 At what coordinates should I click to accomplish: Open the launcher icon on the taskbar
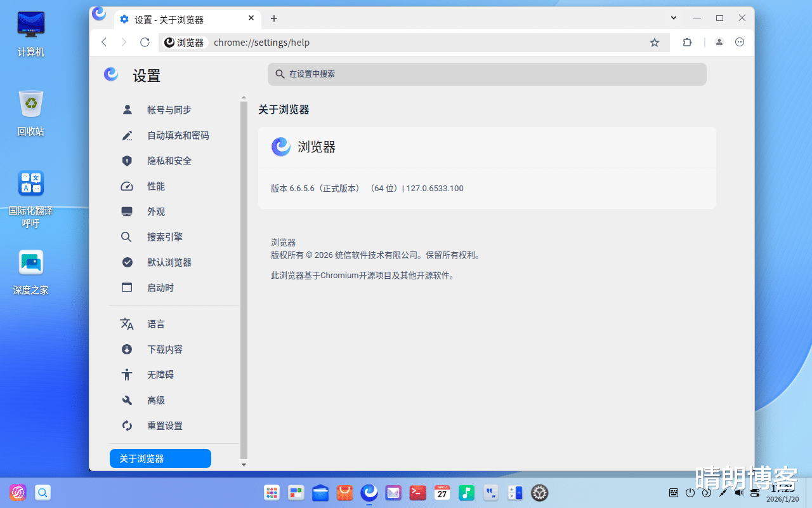(18, 492)
